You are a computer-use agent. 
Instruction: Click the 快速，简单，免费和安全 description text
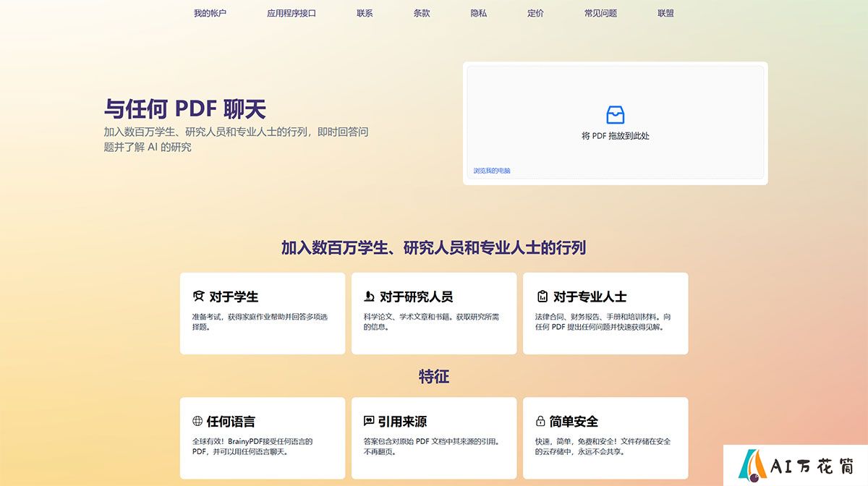[x=603, y=446]
